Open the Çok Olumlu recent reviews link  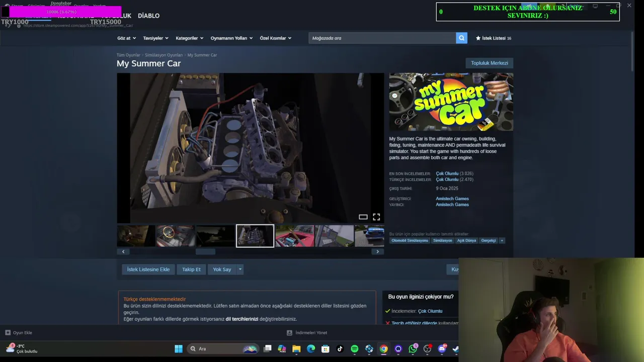447,173
